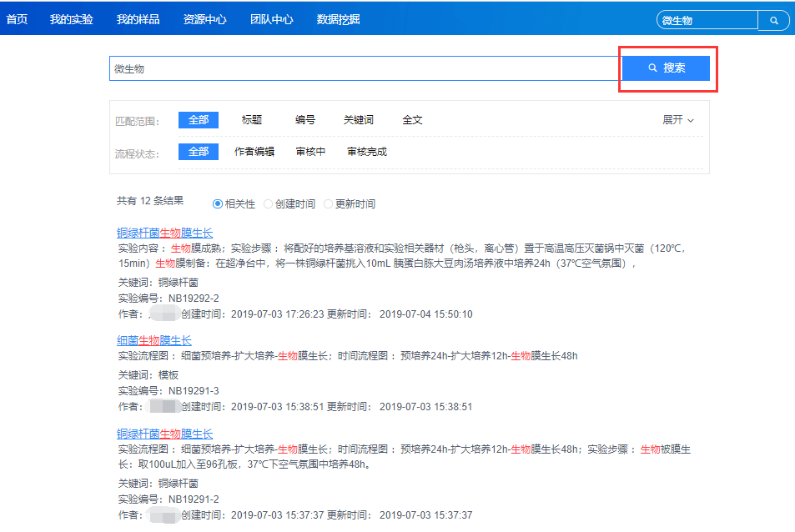
Task: Open result link 细菌生物膜生长
Action: tap(154, 340)
